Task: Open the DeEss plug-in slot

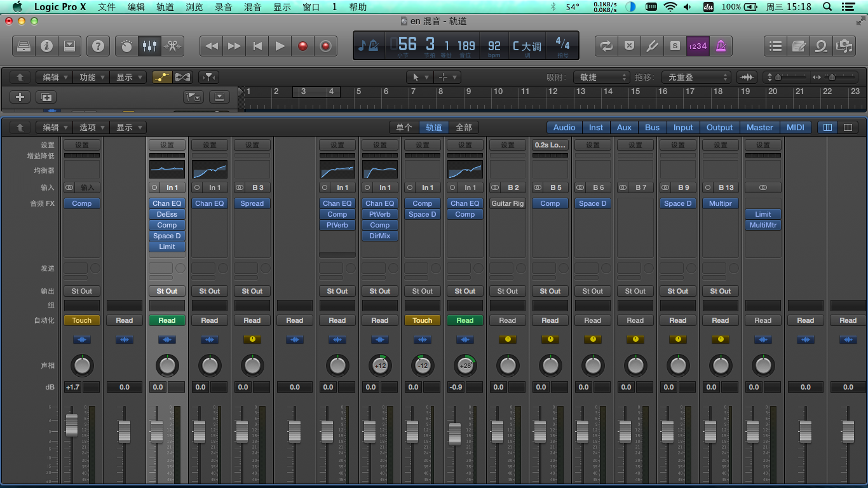Action: [x=167, y=214]
